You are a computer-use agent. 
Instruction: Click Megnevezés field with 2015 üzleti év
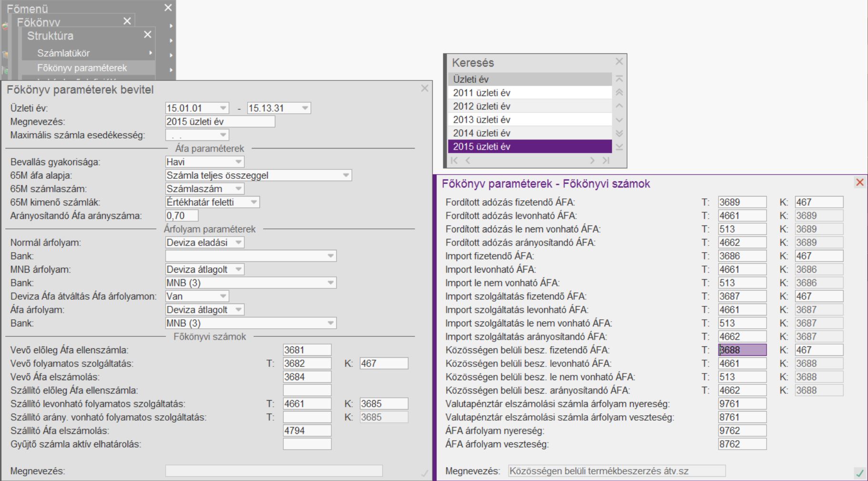[x=220, y=122]
